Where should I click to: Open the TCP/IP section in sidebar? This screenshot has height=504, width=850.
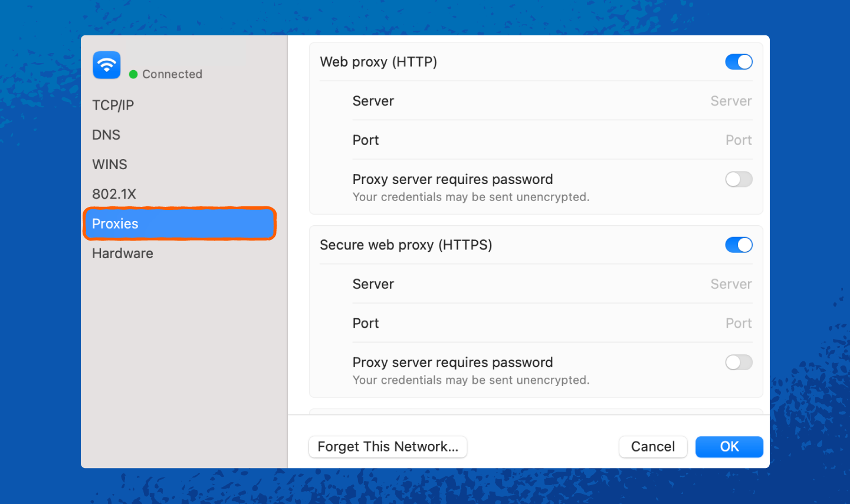coord(113,106)
